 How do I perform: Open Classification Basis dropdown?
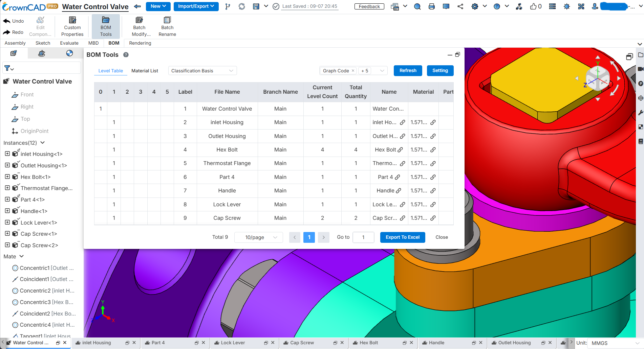[202, 71]
